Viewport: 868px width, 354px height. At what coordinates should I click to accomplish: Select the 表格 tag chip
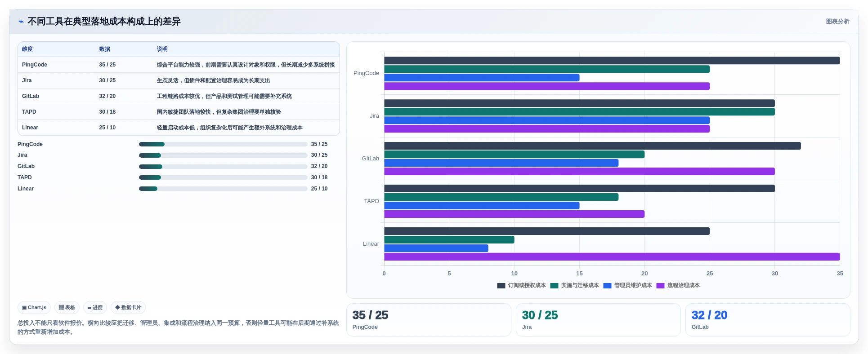(x=67, y=308)
